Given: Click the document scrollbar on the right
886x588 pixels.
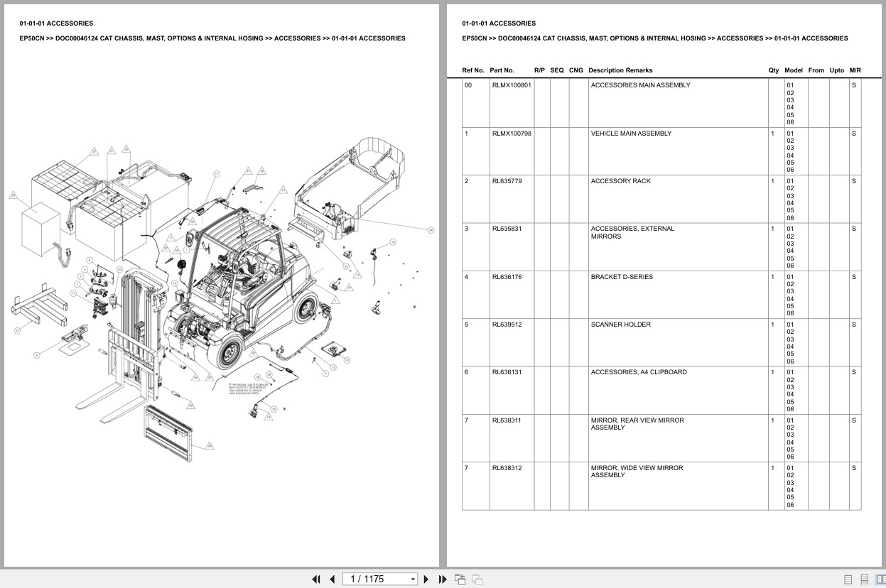Looking at the screenshot, I should 882,284.
